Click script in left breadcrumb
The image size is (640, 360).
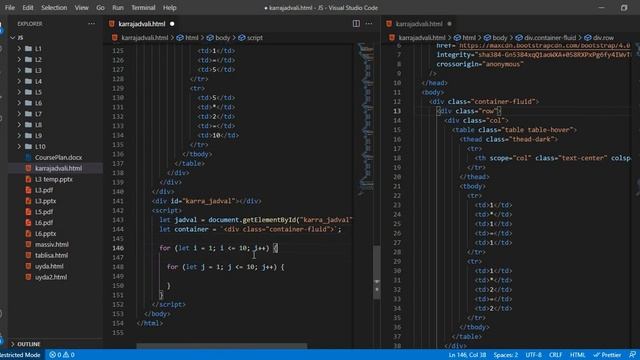coord(255,38)
